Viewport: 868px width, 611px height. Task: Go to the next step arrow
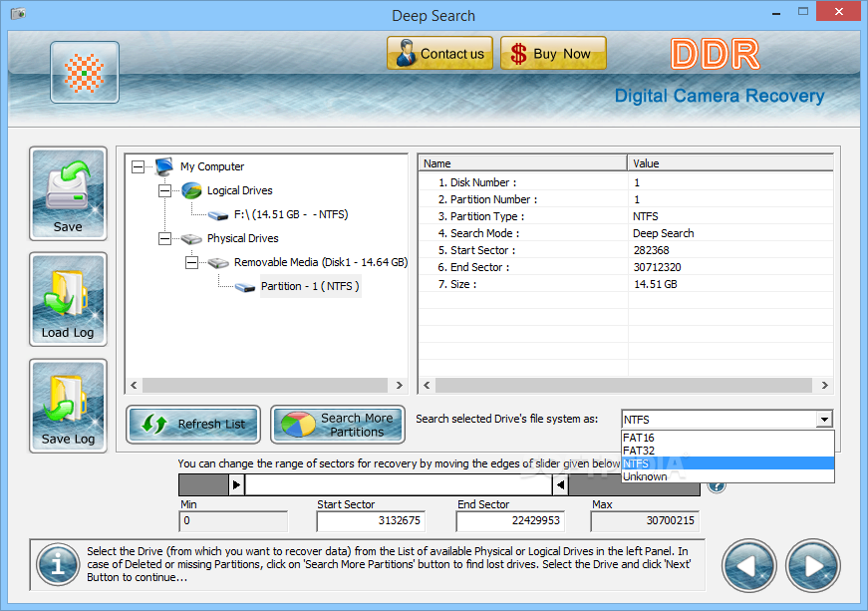[812, 565]
